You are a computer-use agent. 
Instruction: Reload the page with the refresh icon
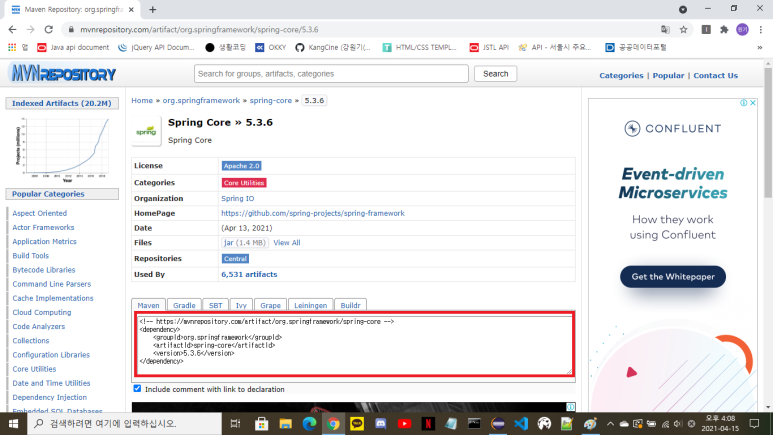(x=48, y=30)
